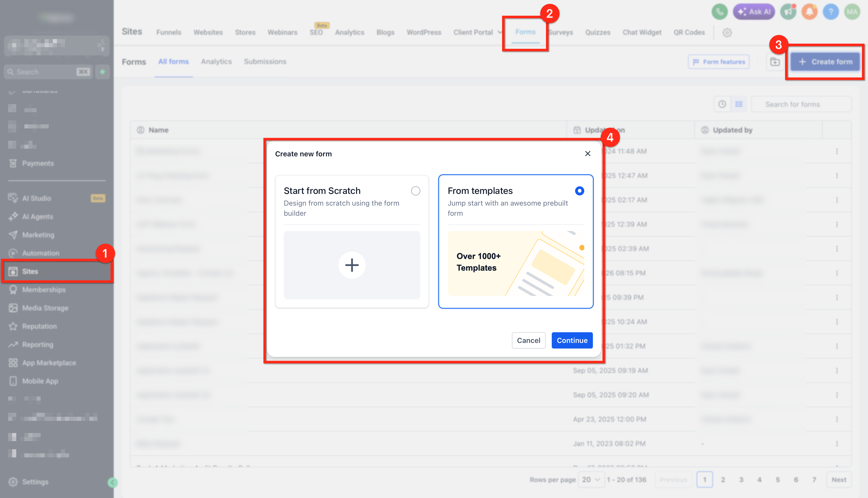Open Form features
This screenshot has width=868, height=498.
pyautogui.click(x=719, y=62)
